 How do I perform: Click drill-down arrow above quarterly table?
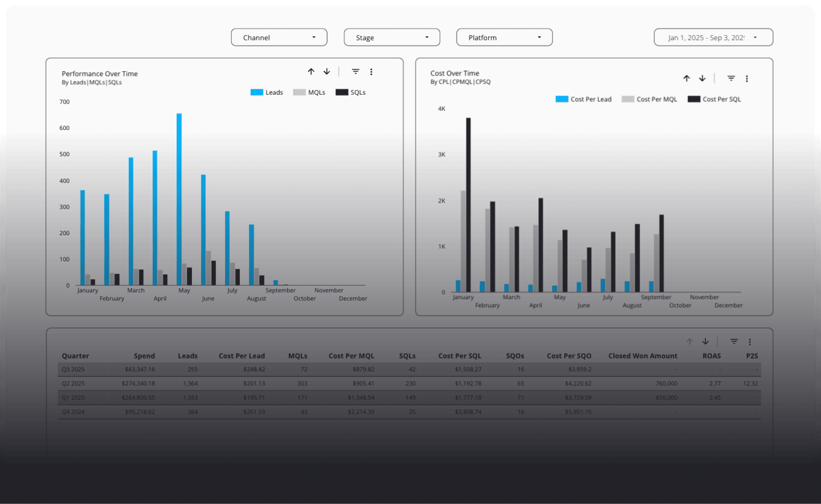[705, 342]
